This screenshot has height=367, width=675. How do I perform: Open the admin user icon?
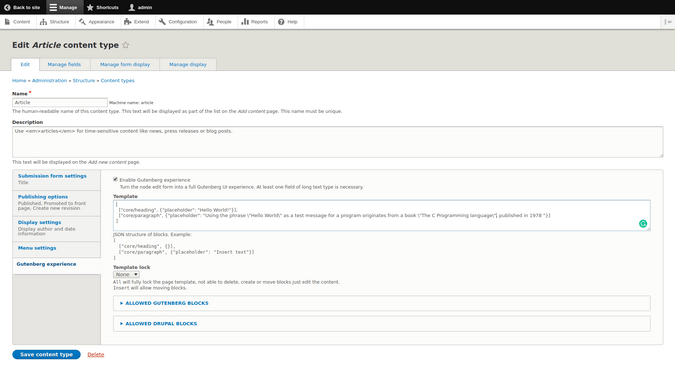tap(132, 7)
